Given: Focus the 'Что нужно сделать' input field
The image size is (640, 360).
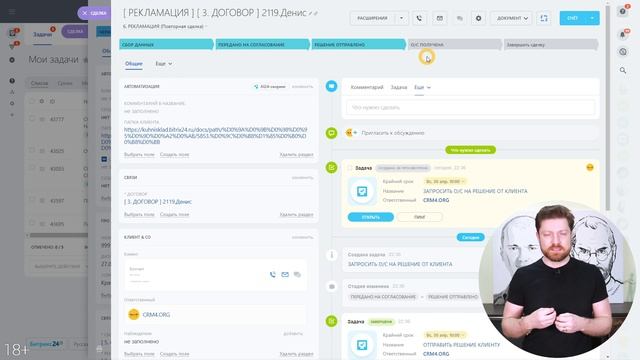Looking at the screenshot, I should tap(470, 107).
